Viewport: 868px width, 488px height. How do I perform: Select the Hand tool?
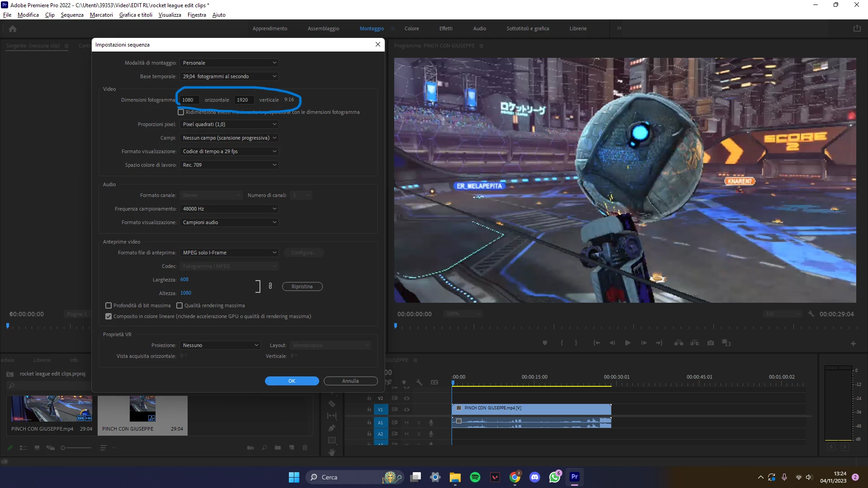pyautogui.click(x=332, y=452)
